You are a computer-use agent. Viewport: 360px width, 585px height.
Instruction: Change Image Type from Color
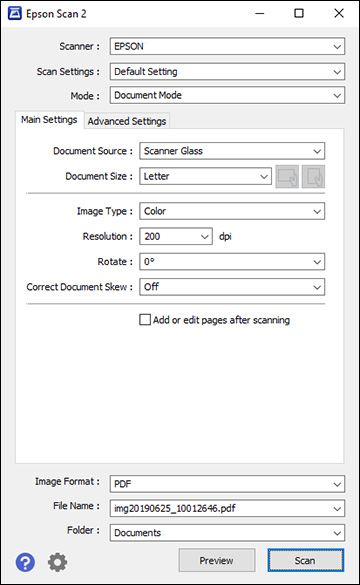click(x=232, y=211)
